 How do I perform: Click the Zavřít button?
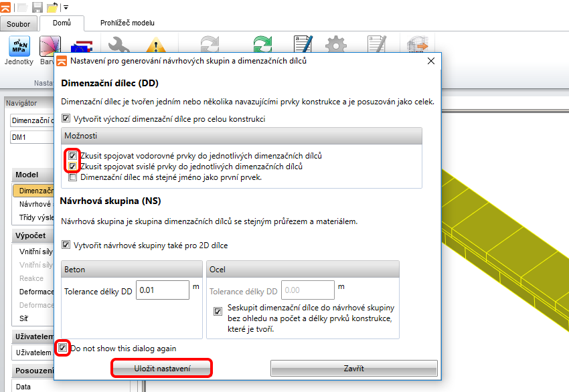[354, 369]
